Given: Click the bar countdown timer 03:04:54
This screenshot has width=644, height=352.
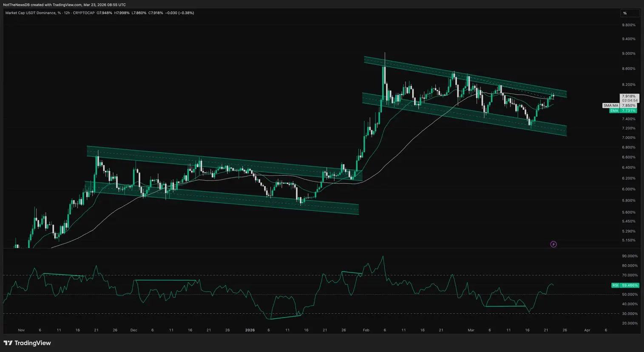Looking at the screenshot, I should [x=629, y=101].
